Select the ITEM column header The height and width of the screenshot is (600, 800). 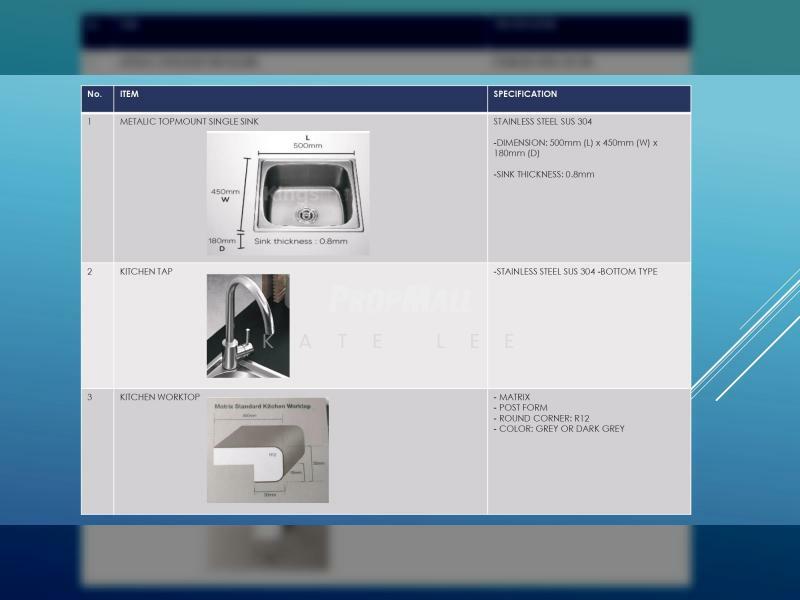(129, 95)
